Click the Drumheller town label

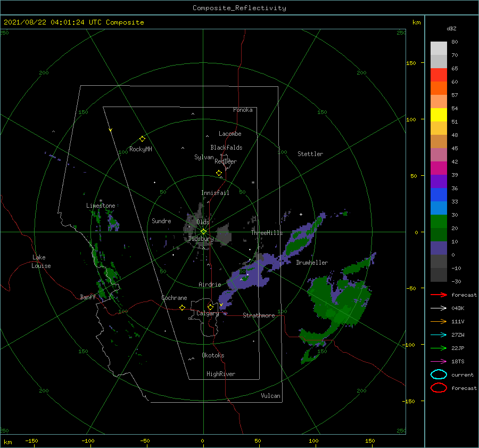(312, 263)
